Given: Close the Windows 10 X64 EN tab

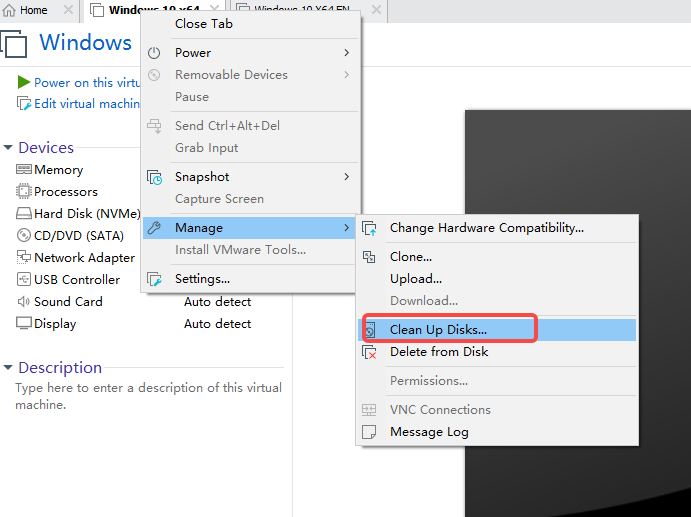Looking at the screenshot, I should pos(376,10).
